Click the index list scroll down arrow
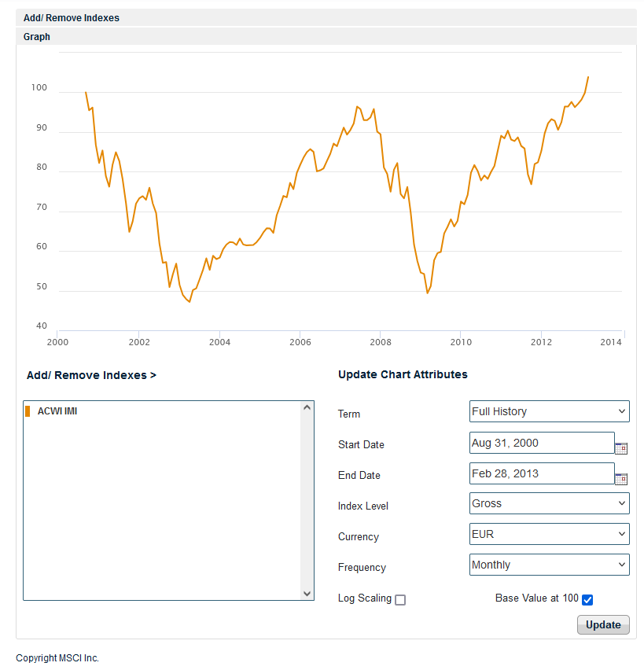This screenshot has height=670, width=644. [x=307, y=594]
